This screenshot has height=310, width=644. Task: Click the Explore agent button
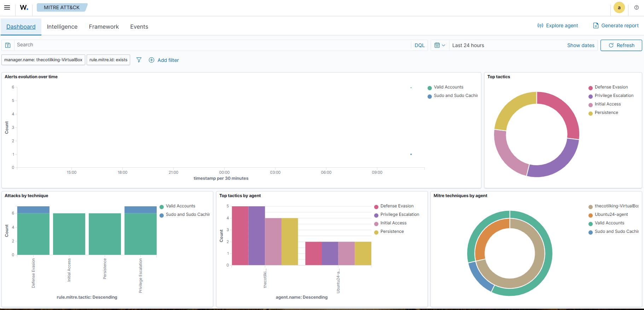(558, 25)
